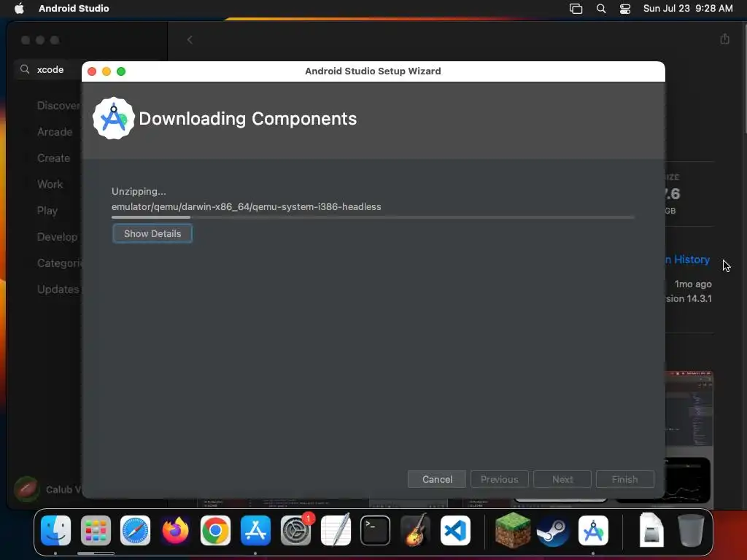Close the Setup Wizard with red button
Viewport: 747px width, 560px height.
point(92,71)
